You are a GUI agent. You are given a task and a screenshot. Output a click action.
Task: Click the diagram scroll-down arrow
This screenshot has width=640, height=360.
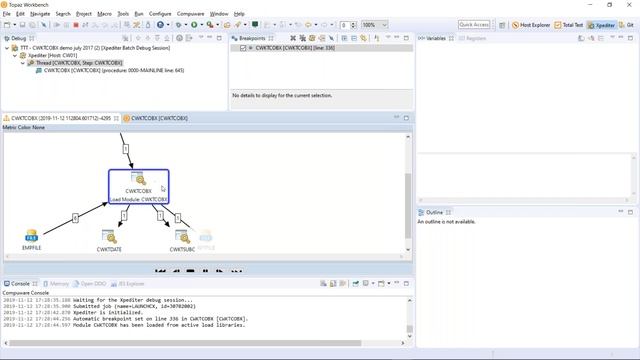pos(408,250)
